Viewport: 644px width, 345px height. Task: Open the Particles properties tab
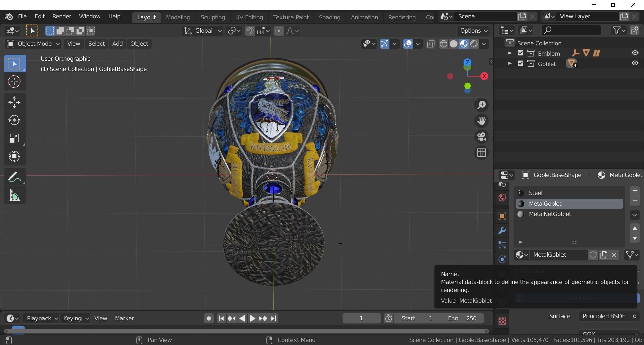point(502,245)
